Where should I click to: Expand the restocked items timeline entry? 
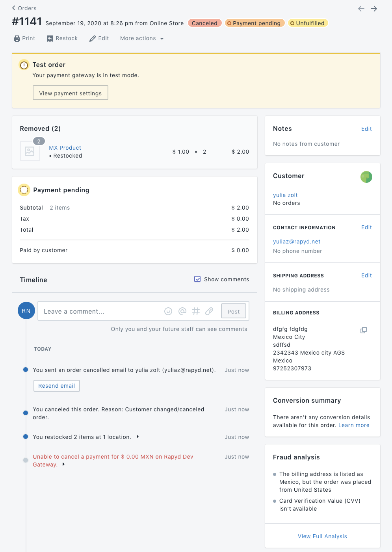coord(137,437)
